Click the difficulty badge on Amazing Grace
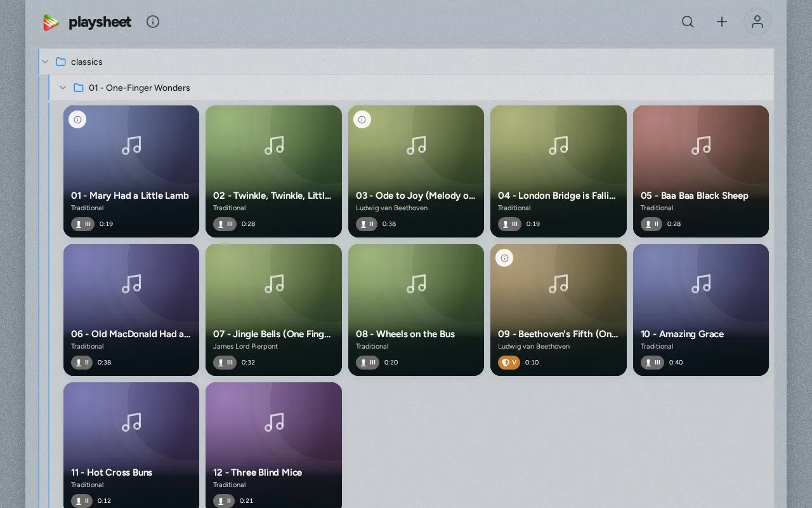812x508 pixels. [x=652, y=363]
